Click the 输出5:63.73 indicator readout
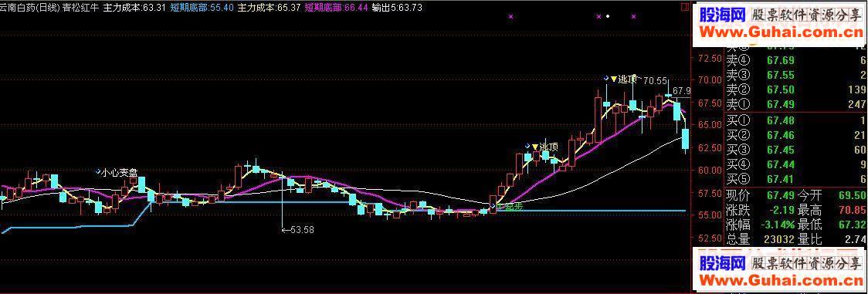 pos(398,7)
